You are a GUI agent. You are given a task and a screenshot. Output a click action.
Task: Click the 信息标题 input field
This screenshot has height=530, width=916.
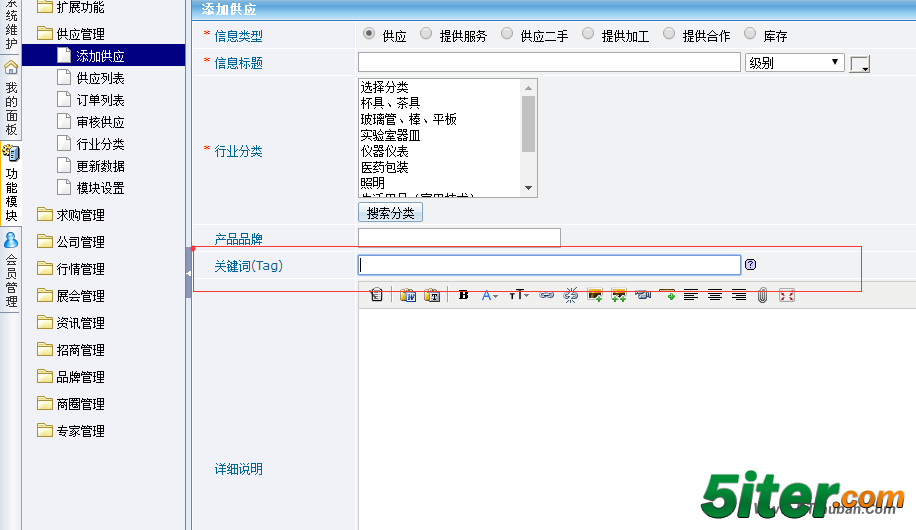pos(549,63)
